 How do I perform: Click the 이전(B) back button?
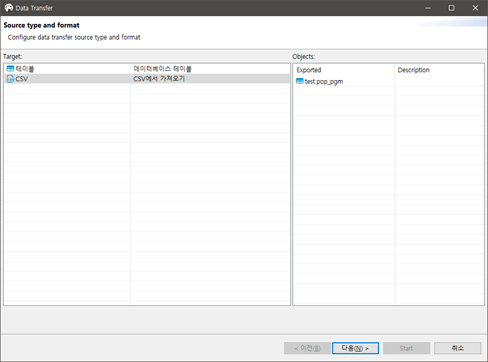tap(307, 348)
